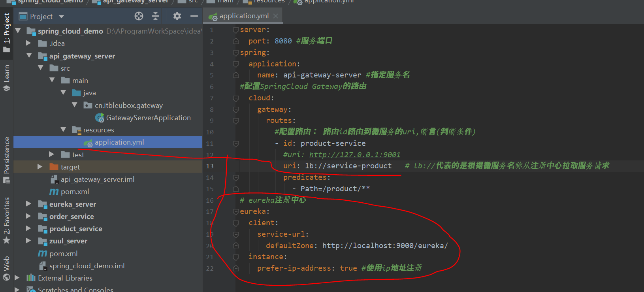
Task: Click the Maven icon of api_gateway_server pom.xml
Action: click(x=54, y=192)
